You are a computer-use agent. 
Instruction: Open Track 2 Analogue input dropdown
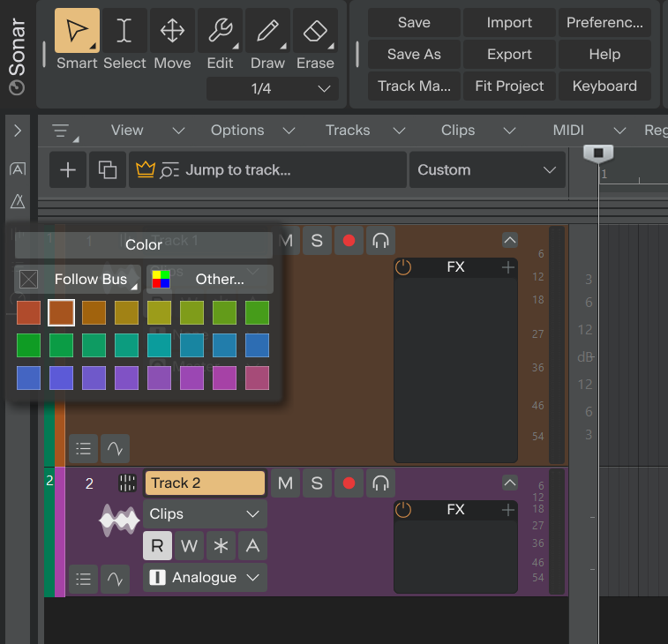(205, 578)
